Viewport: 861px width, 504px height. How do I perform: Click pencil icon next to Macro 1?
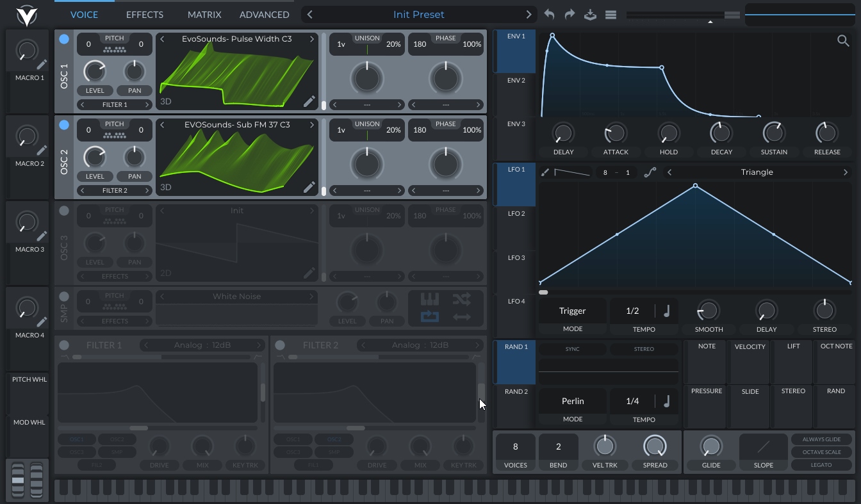[42, 65]
